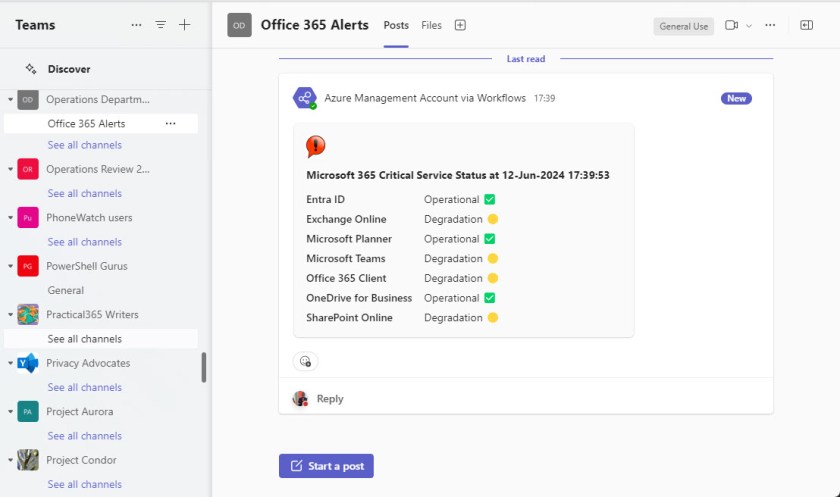
Task: Click the Project Condor team name
Action: (x=81, y=460)
